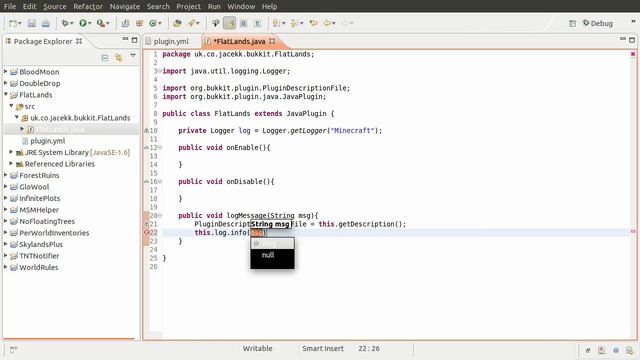640x360 pixels.
Task: Click the greyed Forward navigation arrow
Action: coord(345,23)
